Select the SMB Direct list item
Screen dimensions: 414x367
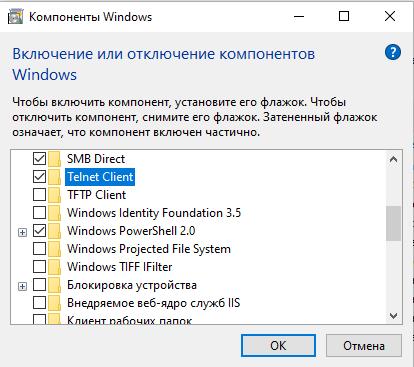tap(96, 159)
